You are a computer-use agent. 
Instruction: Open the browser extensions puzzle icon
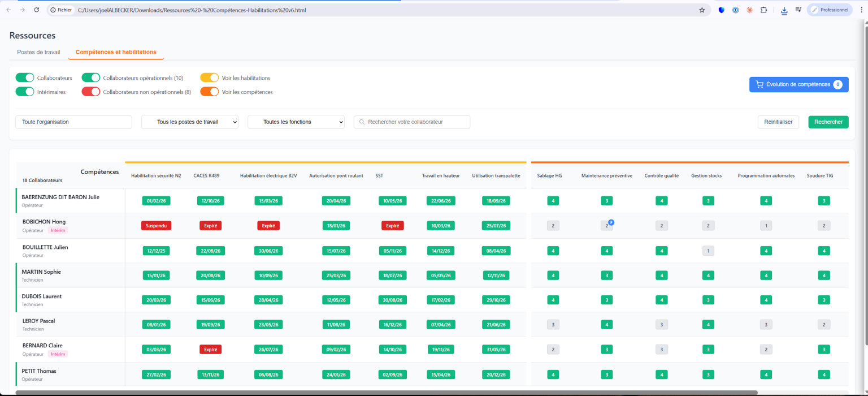[x=763, y=10]
